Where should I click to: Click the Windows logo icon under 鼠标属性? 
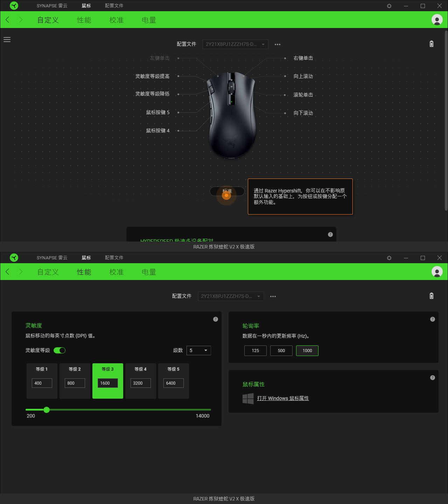pos(248,398)
